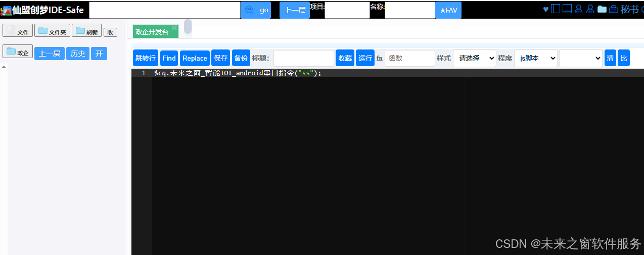Click the "ss" string in code
The height and width of the screenshot is (255, 644).
click(305, 73)
